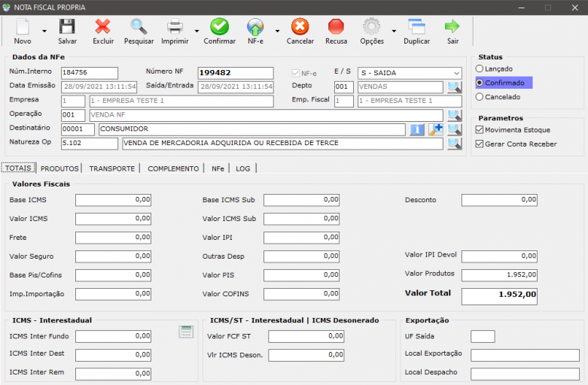588x385 pixels.
Task: Click the Novo document icon
Action: pos(23,27)
